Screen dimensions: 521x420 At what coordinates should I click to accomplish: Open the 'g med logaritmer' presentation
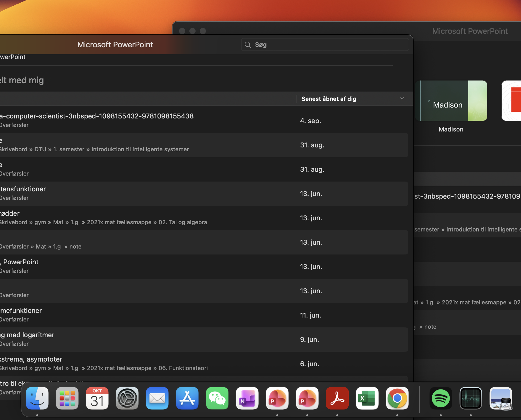point(204,339)
